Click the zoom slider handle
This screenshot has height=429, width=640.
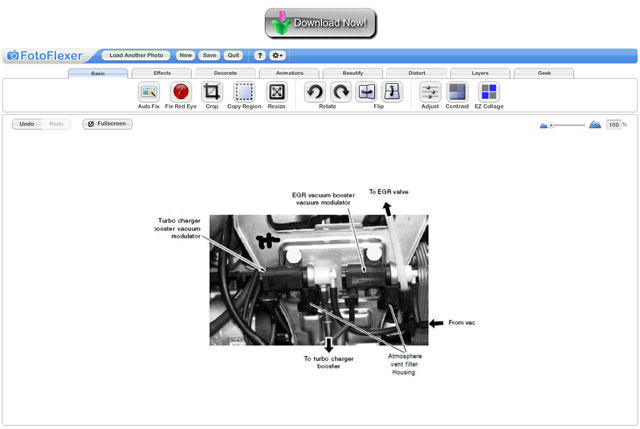[551, 125]
